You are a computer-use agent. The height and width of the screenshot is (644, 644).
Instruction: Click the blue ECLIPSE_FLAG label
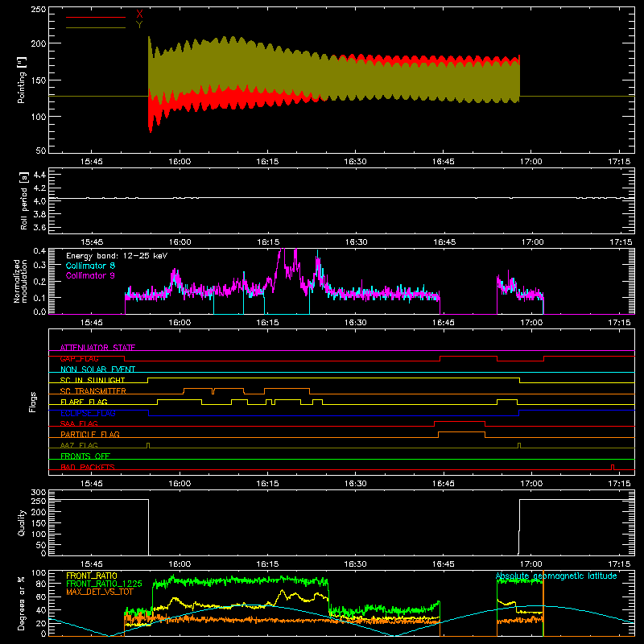pyautogui.click(x=88, y=413)
